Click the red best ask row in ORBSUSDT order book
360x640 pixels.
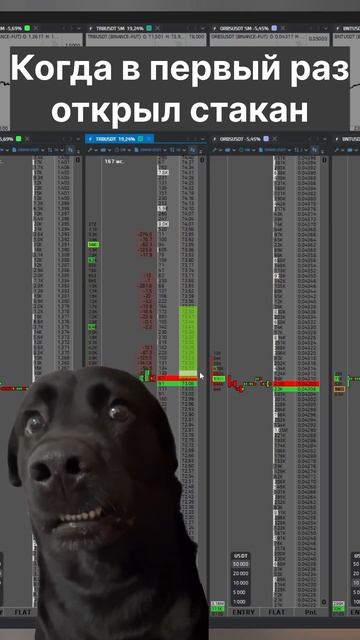coord(296,384)
